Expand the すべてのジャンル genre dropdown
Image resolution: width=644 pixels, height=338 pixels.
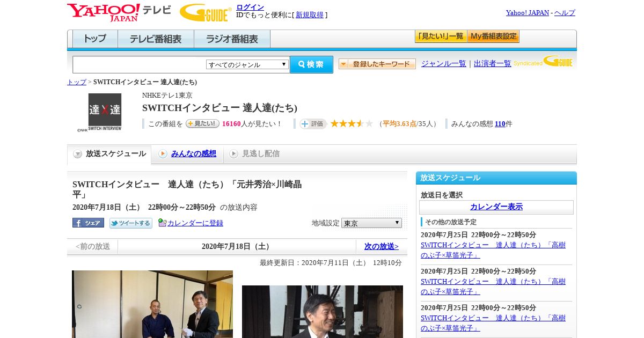pos(247,64)
